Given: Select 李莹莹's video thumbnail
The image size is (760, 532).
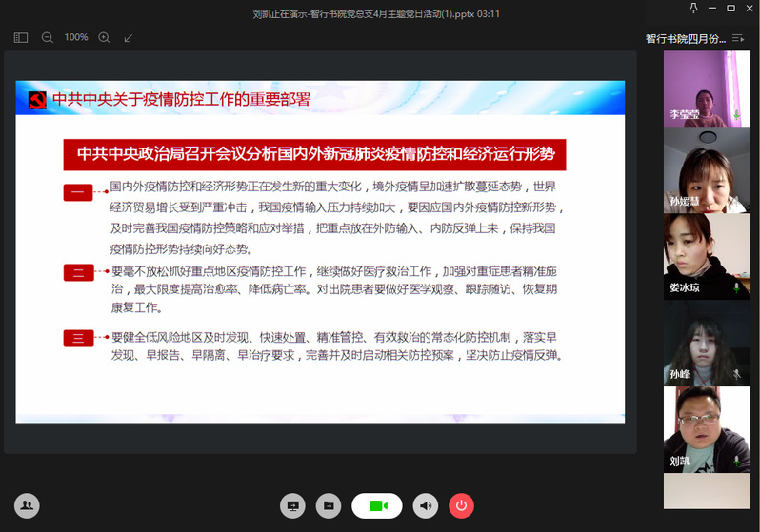Looking at the screenshot, I should [700, 88].
